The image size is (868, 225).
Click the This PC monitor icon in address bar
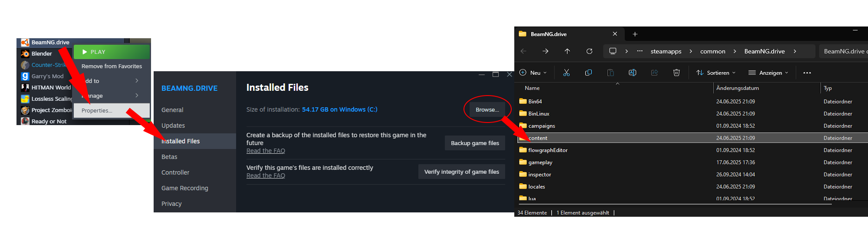(x=613, y=51)
